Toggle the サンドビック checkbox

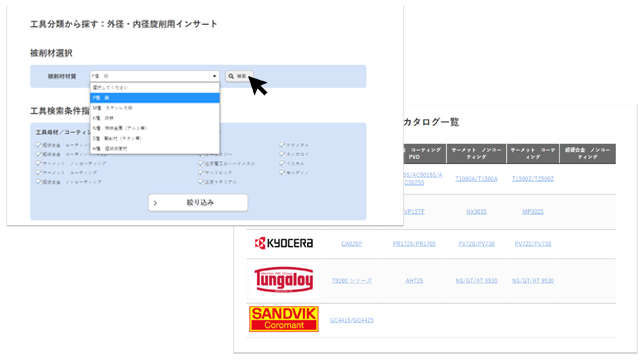pyautogui.click(x=201, y=172)
